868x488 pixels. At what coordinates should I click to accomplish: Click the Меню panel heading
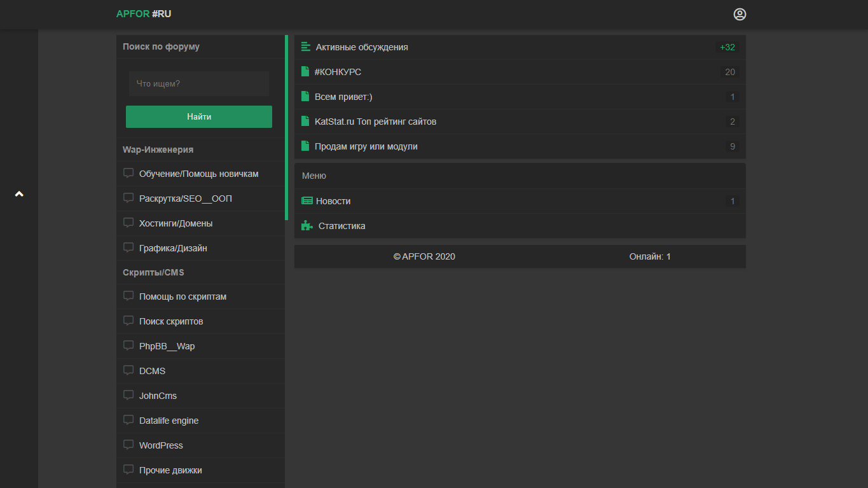coord(314,176)
